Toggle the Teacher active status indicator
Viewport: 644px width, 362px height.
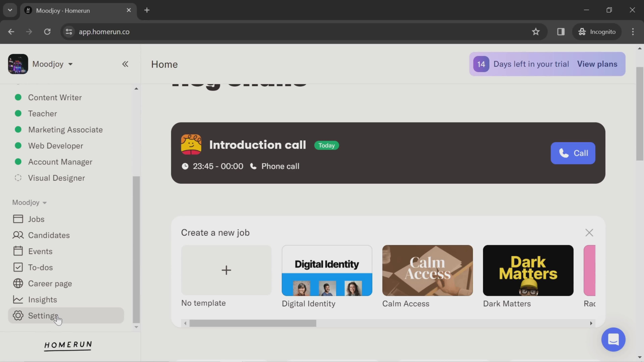[x=18, y=114]
